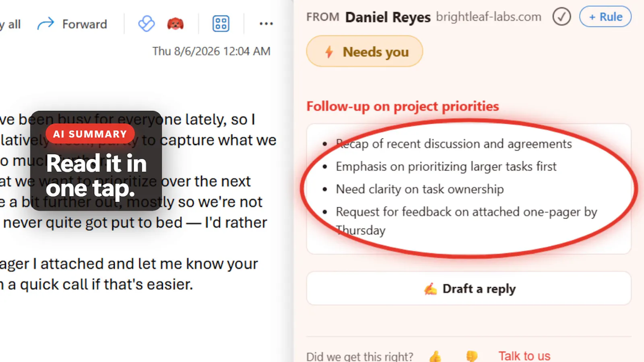Click the partially visible Reply all label
644x362 pixels.
pyautogui.click(x=10, y=25)
